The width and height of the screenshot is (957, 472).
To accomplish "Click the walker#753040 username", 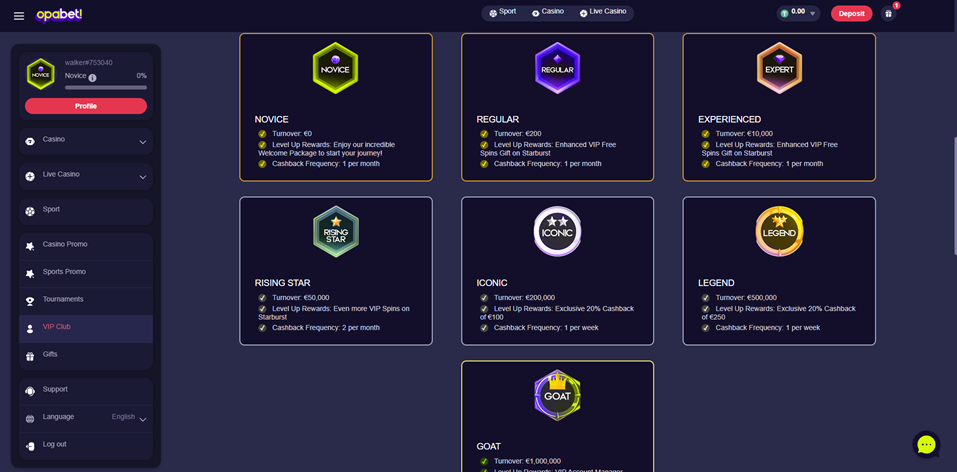I will pos(88,62).
